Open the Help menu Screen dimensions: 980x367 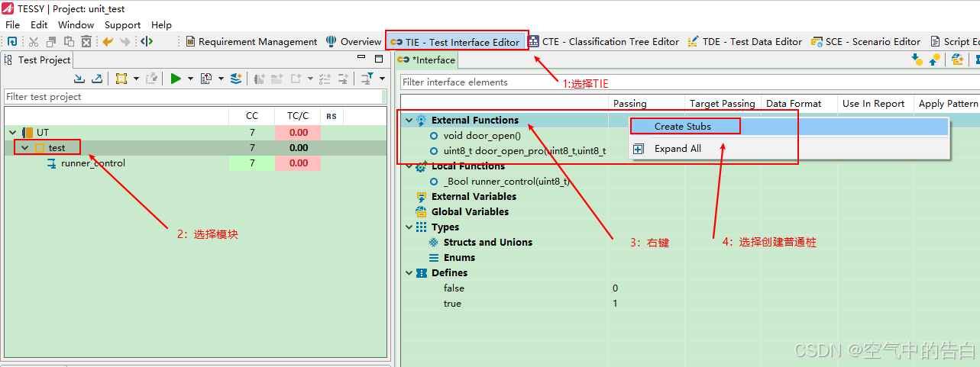pyautogui.click(x=161, y=24)
